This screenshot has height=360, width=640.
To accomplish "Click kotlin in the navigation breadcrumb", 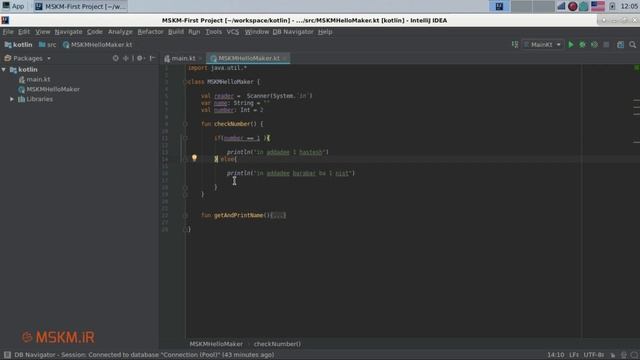I will 18,45.
